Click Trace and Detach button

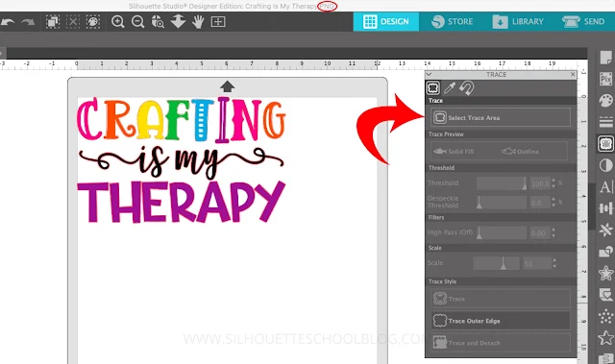click(x=500, y=343)
